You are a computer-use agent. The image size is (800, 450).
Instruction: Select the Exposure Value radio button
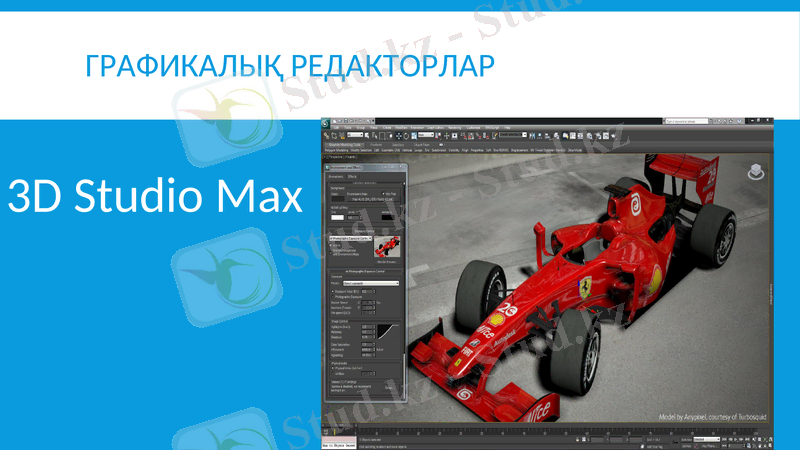333,291
